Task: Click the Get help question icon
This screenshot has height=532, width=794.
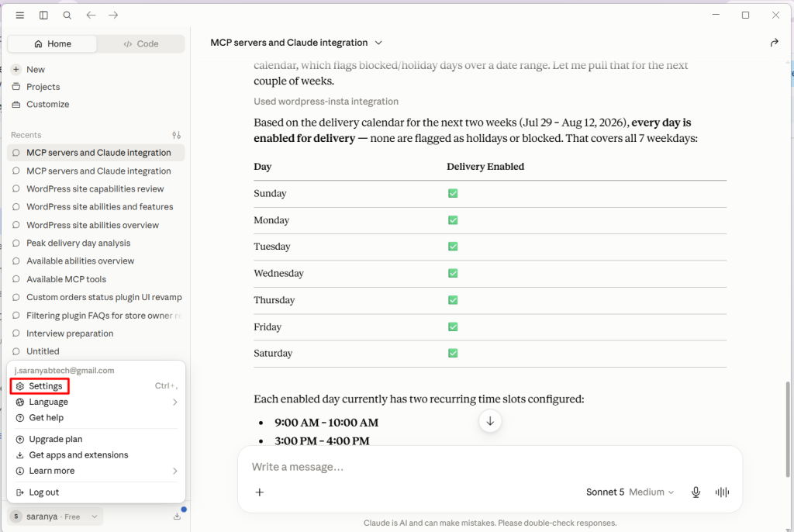Action: pyautogui.click(x=19, y=418)
